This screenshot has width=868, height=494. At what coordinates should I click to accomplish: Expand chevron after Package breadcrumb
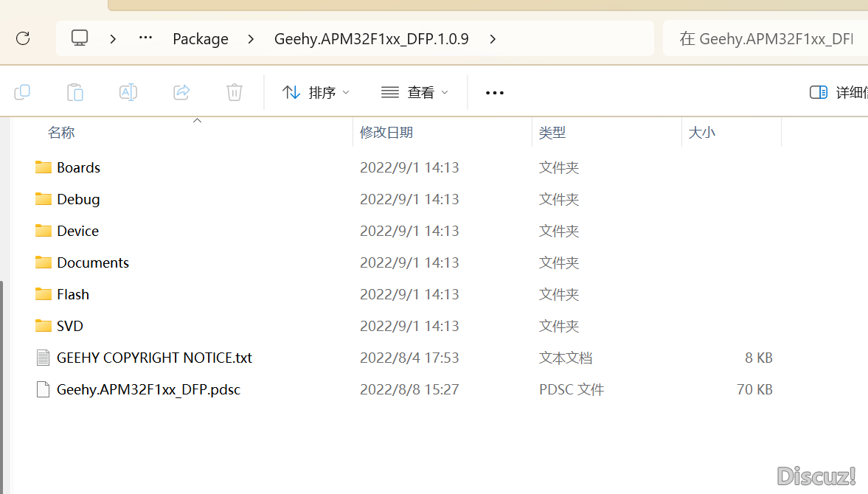click(x=251, y=39)
